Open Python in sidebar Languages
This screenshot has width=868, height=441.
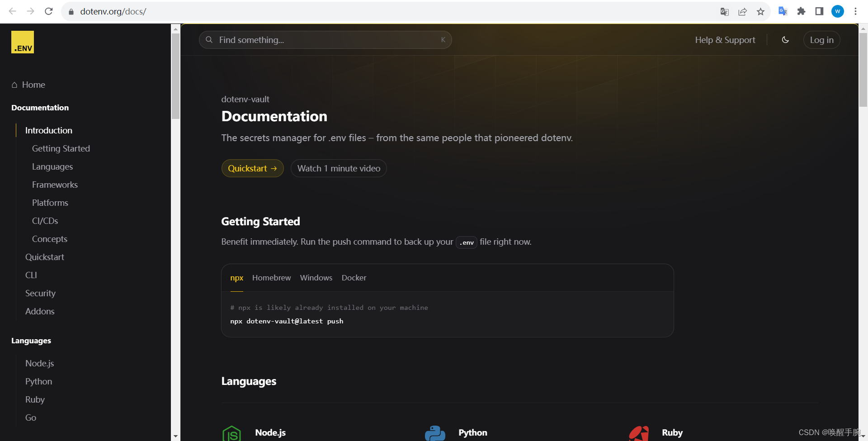point(39,381)
